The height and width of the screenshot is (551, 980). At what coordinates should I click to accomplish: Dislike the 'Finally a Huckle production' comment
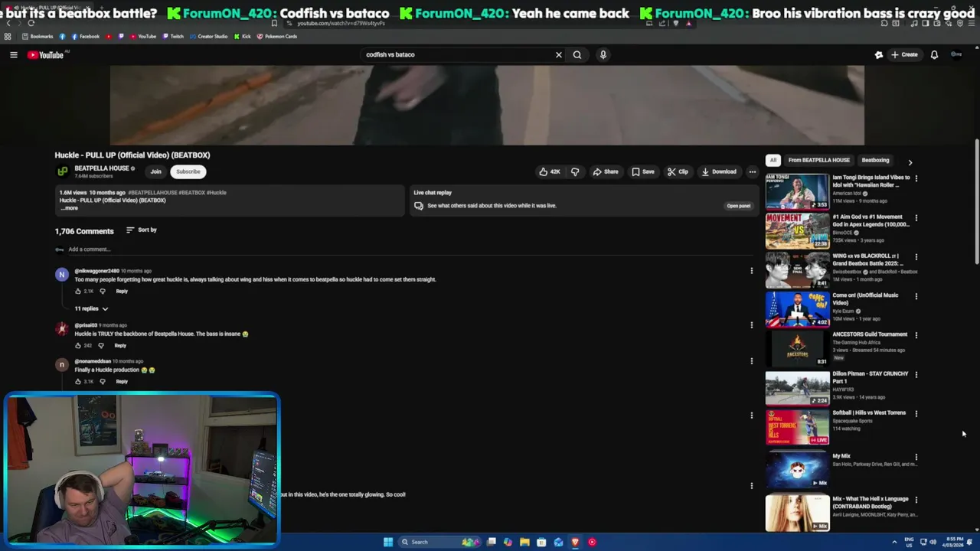point(103,381)
